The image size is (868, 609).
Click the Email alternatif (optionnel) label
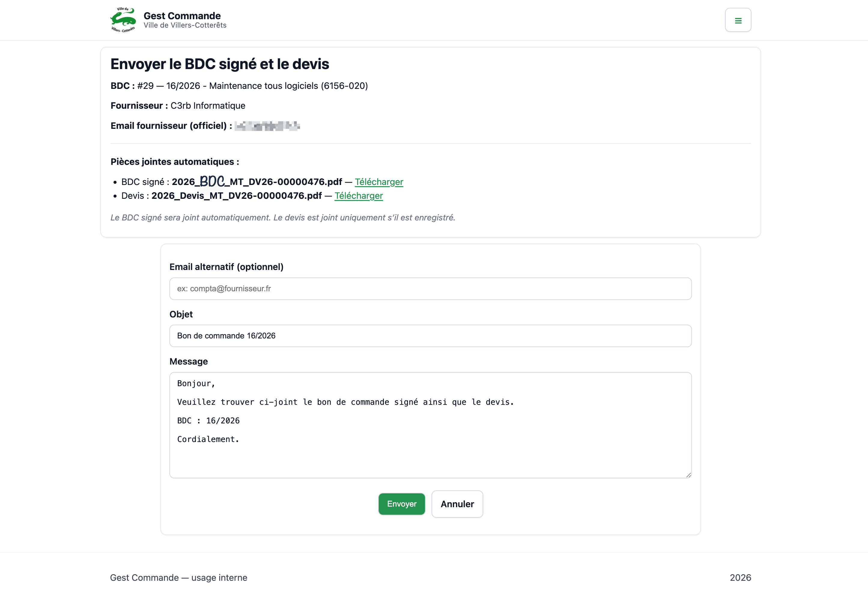pos(226,267)
